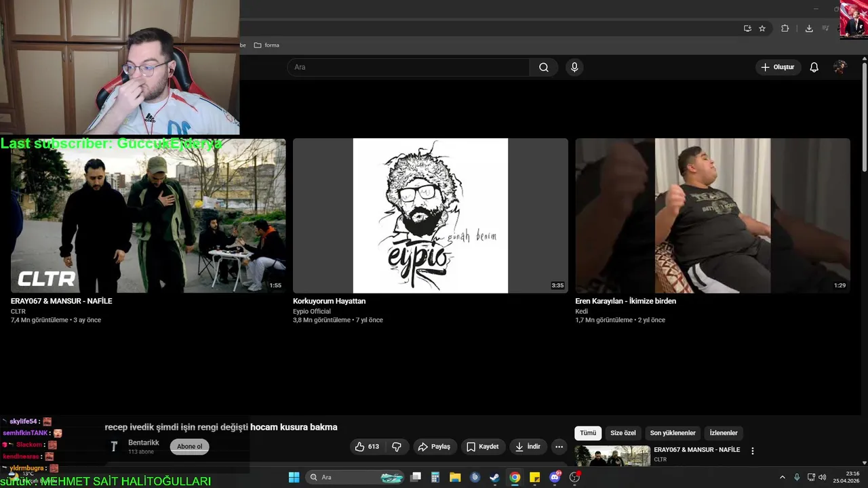Open the Chrome extensions puzzle icon
The width and height of the screenshot is (868, 488).
(785, 28)
